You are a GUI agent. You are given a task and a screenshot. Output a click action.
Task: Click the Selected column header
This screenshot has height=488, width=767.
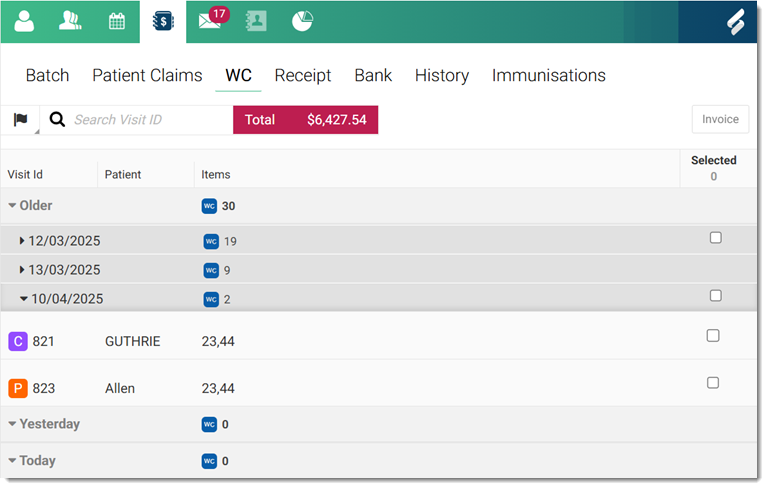pyautogui.click(x=714, y=160)
